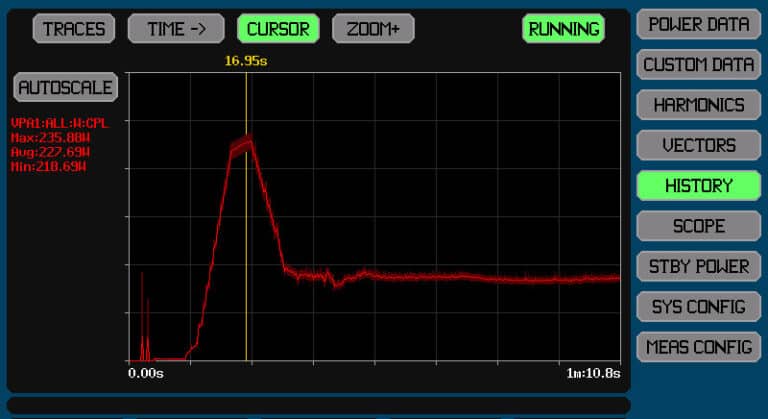Click the VPA1:ALL:W:CPL trace label
The image size is (768, 419).
coord(59,123)
